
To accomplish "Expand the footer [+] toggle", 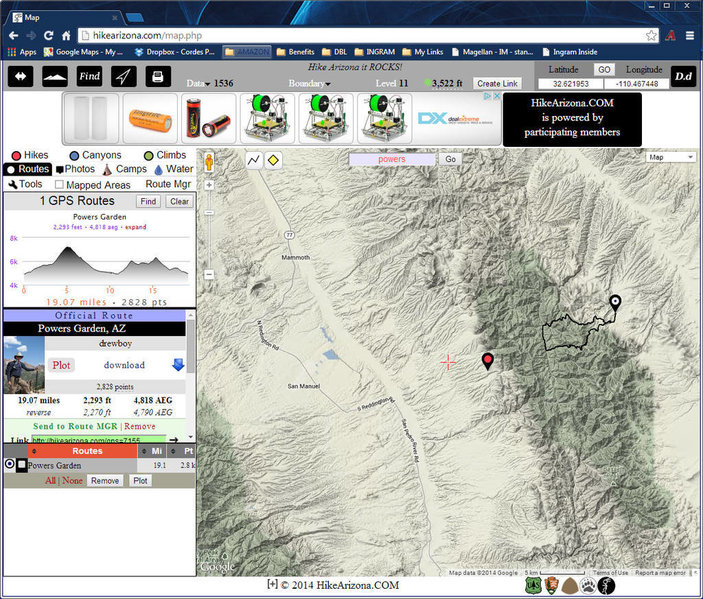I will pyautogui.click(x=272, y=584).
